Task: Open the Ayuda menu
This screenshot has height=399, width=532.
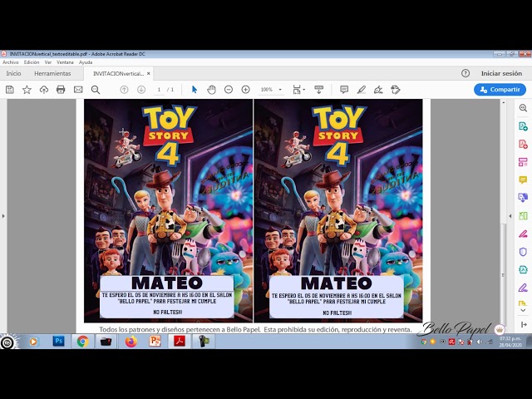Action: [x=86, y=62]
